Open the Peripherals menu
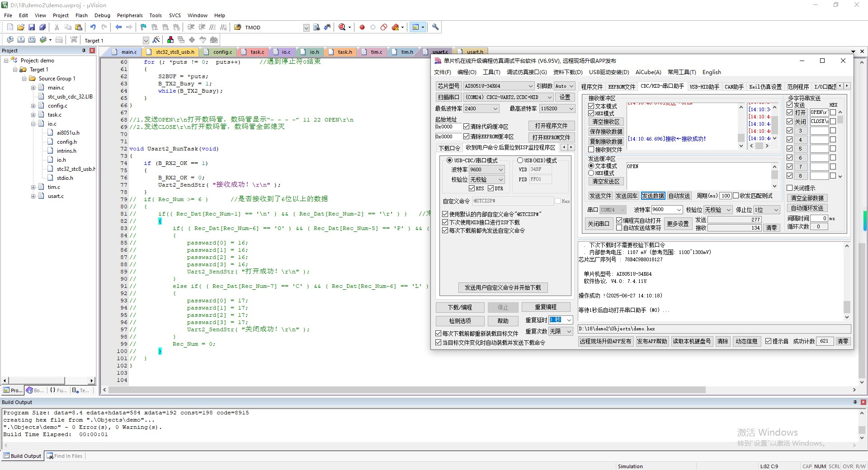 click(130, 15)
